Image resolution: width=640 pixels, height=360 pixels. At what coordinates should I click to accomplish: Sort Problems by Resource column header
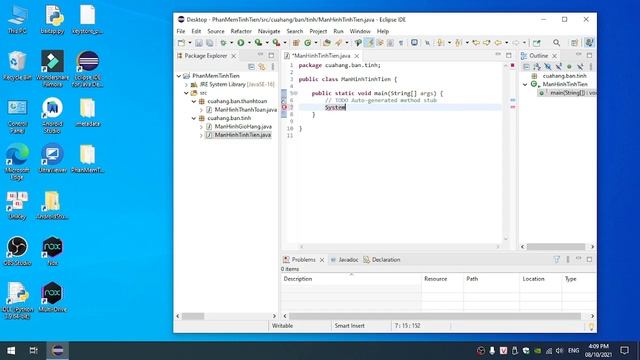click(x=442, y=279)
